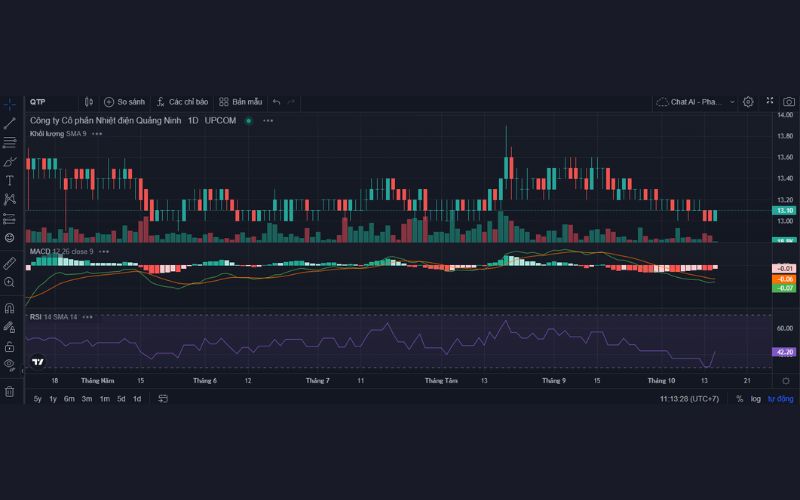Toggle auto scale 'tự động'
The width and height of the screenshot is (800, 500).
[778, 399]
